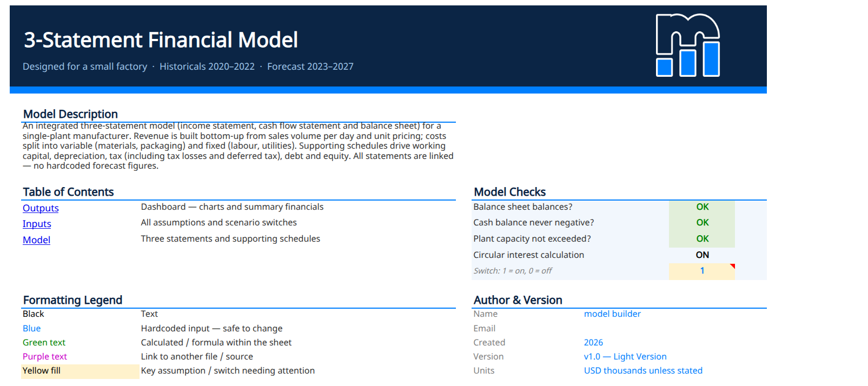Follow the Model sheet link
The height and width of the screenshot is (386, 868).
click(36, 240)
